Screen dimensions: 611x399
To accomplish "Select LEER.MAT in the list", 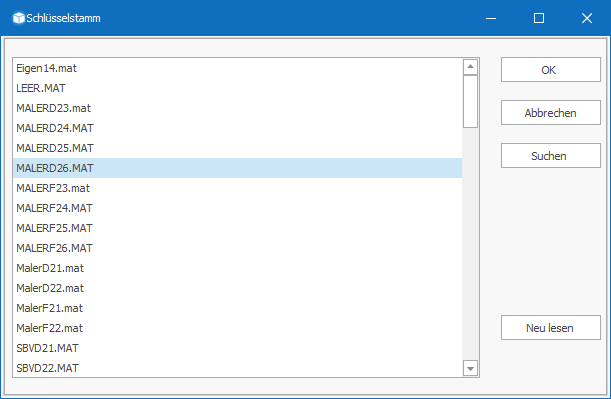I will pyautogui.click(x=238, y=88).
